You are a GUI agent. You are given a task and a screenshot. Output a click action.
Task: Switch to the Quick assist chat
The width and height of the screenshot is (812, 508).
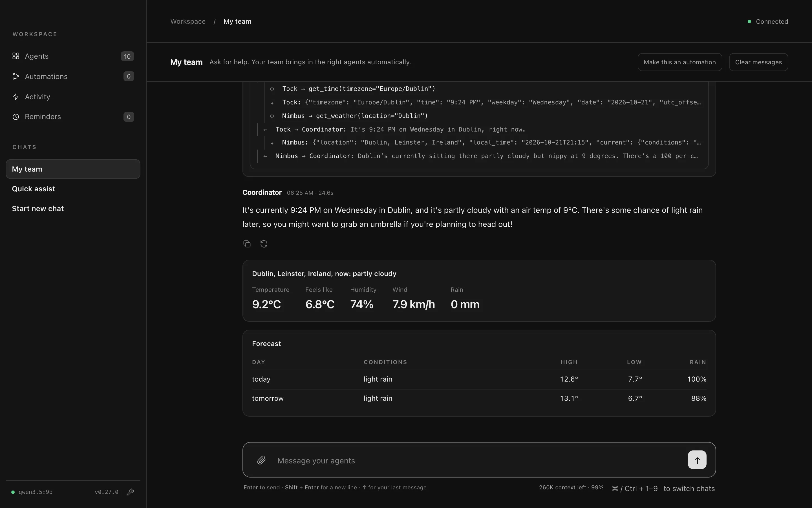pos(73,189)
